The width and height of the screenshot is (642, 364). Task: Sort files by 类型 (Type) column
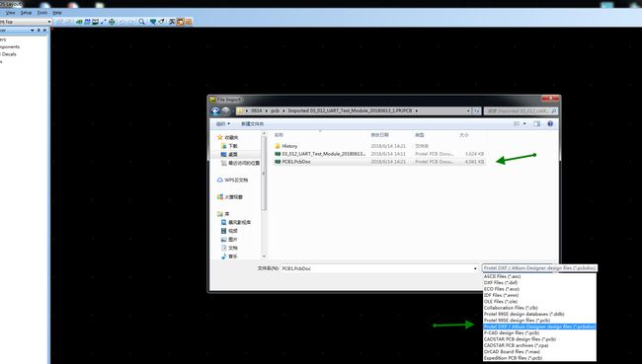point(420,135)
